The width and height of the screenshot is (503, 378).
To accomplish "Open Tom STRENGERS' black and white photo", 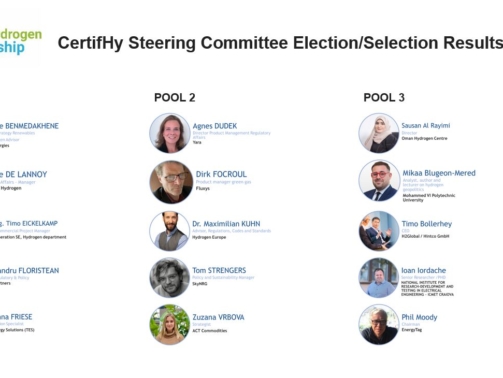I will pos(170,278).
